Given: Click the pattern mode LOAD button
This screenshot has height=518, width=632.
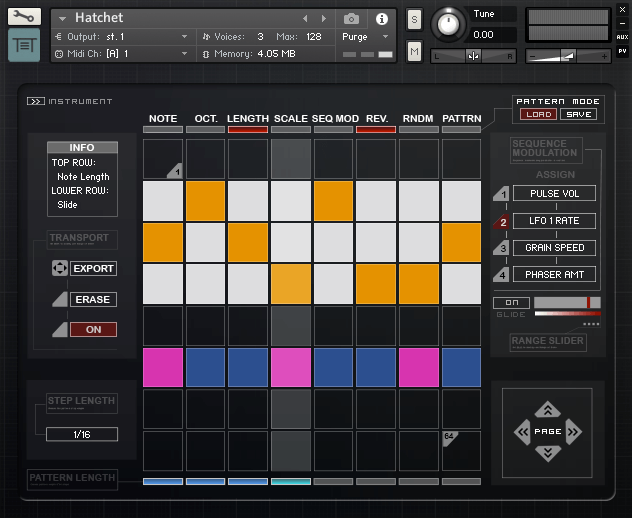Looking at the screenshot, I should pyautogui.click(x=537, y=115).
